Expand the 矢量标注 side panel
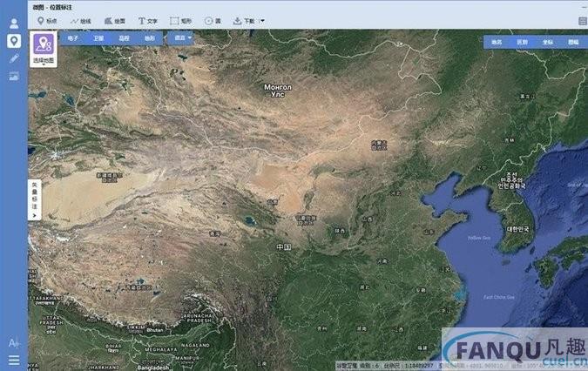This screenshot has height=371, width=588. tap(35, 199)
